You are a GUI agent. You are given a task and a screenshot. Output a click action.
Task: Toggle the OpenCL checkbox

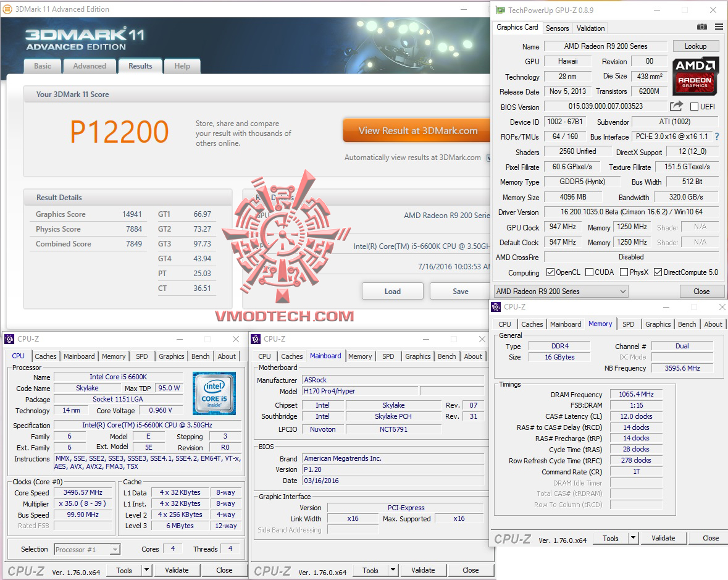[550, 272]
